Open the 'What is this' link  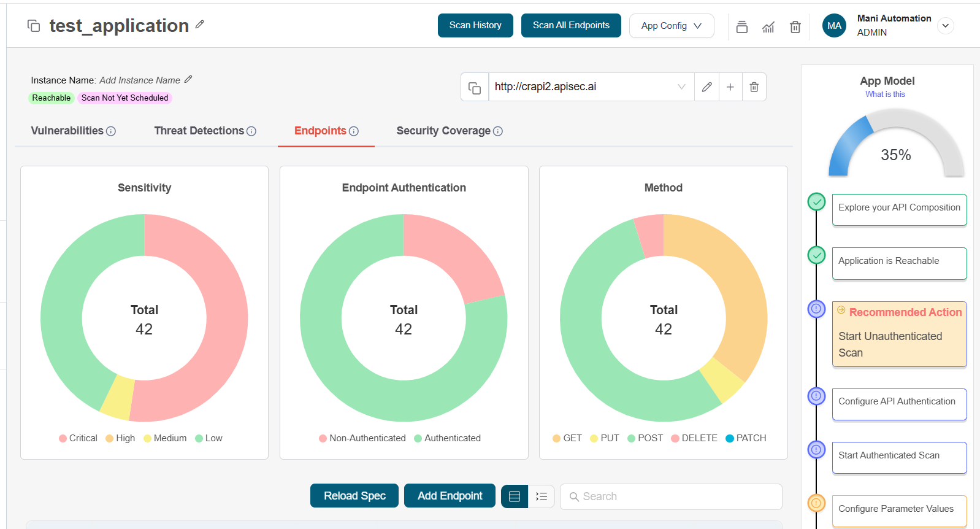tap(885, 94)
